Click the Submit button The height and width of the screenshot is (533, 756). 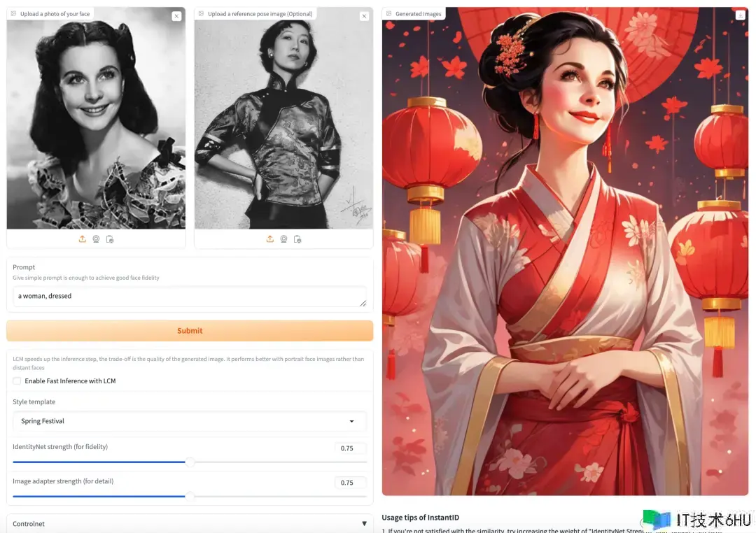(x=190, y=331)
